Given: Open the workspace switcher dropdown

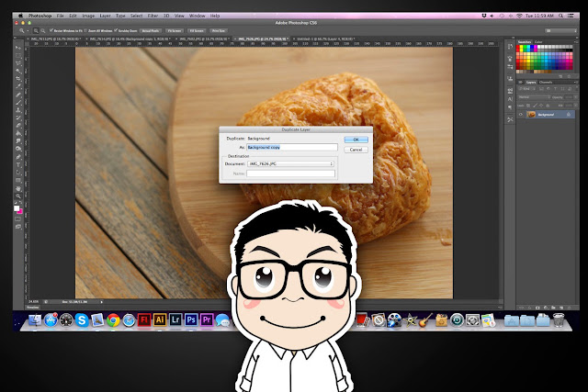Looking at the screenshot, I should coord(561,30).
